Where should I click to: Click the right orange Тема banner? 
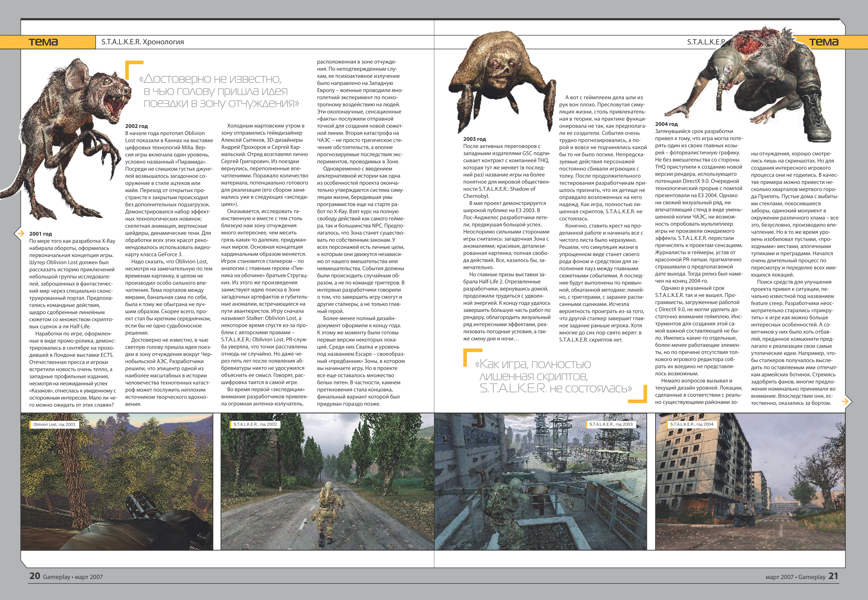tap(823, 42)
